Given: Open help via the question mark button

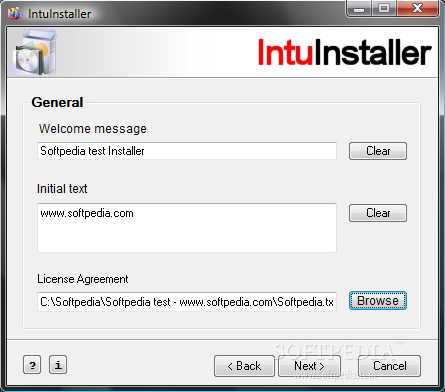Looking at the screenshot, I should tap(32, 365).
